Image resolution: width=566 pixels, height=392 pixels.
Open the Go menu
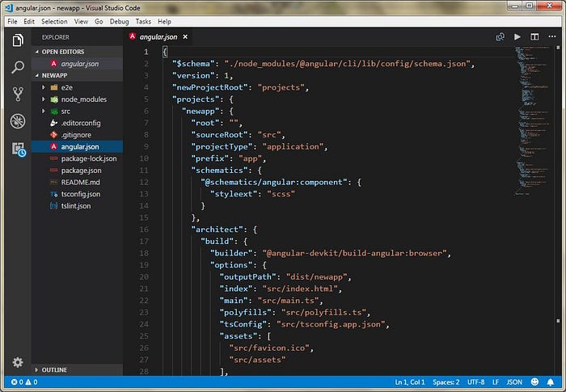click(99, 21)
